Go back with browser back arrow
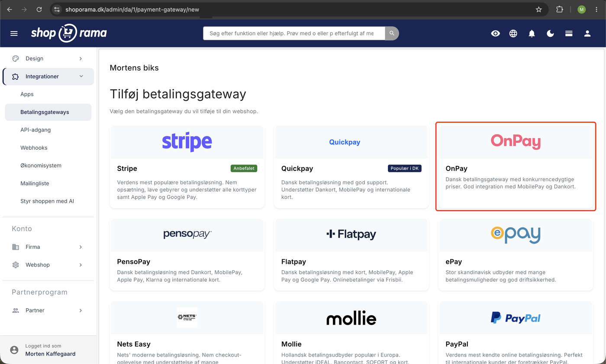This screenshot has height=364, width=606. (x=10, y=9)
